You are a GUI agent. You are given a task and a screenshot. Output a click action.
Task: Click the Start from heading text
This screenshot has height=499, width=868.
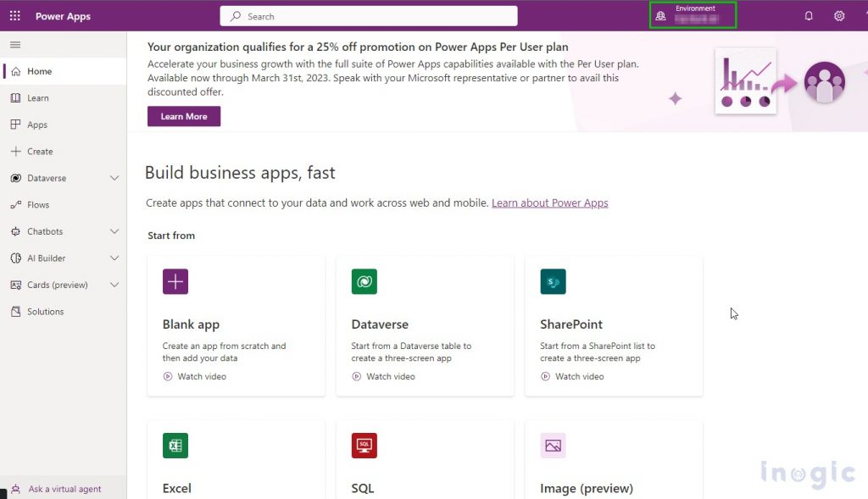171,236
